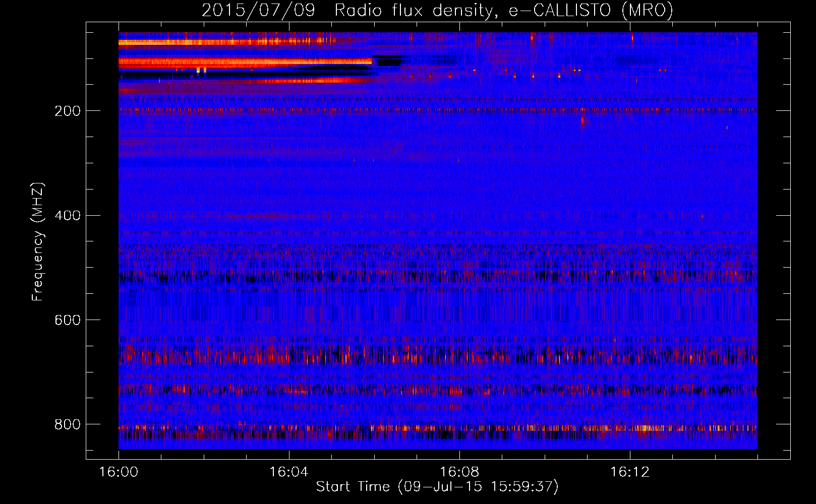Click the 16:12 time tick label

pos(630,472)
